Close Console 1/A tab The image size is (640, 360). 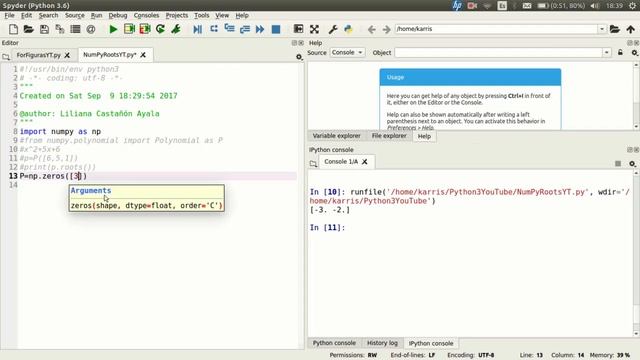point(364,162)
